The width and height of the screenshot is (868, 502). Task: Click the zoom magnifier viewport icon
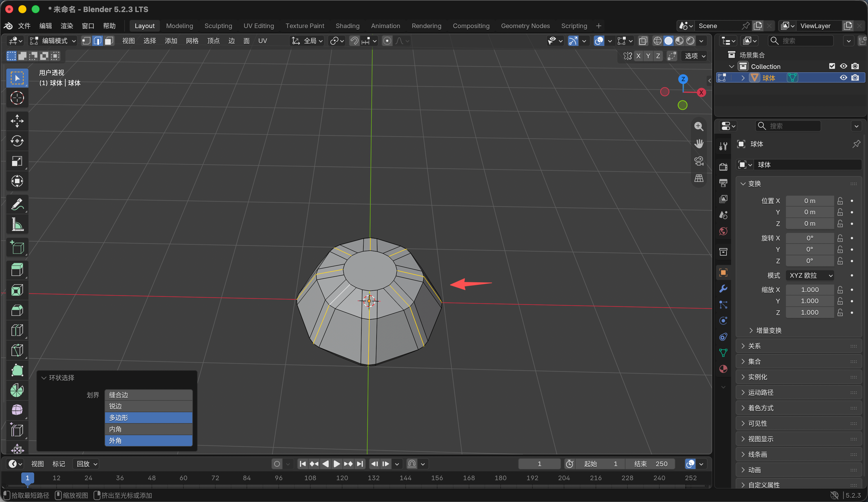(699, 127)
